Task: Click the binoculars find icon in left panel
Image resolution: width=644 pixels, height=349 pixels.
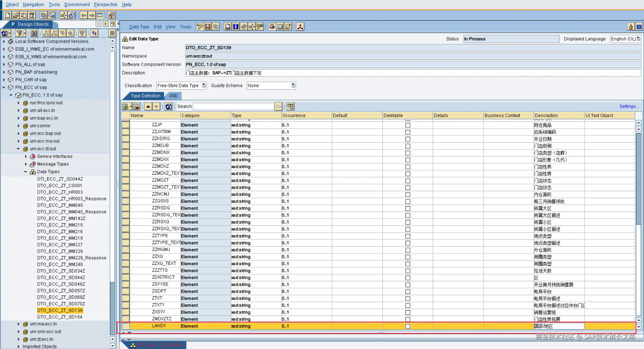Action: pyautogui.click(x=34, y=33)
